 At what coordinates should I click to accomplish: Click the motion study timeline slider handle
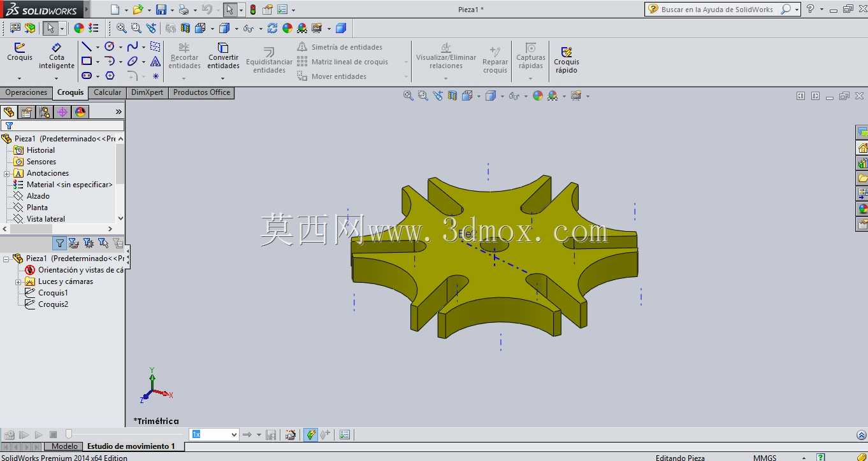(x=69, y=435)
